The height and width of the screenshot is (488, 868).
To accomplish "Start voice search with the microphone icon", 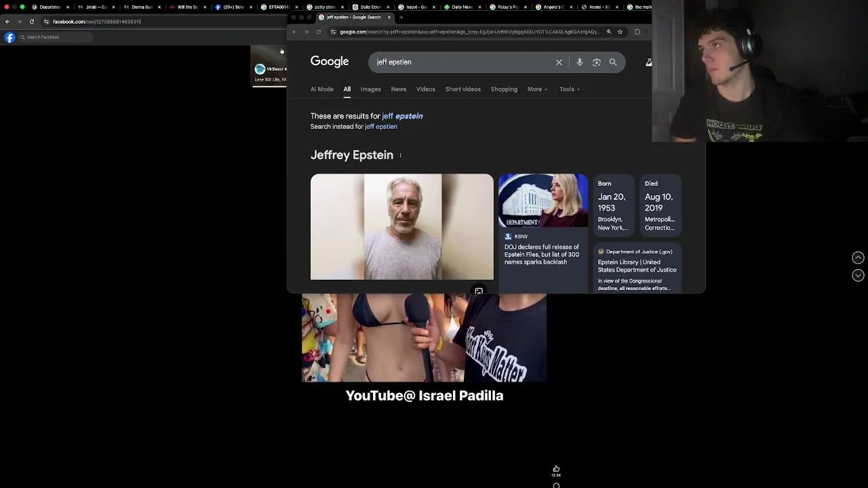I will coord(579,62).
